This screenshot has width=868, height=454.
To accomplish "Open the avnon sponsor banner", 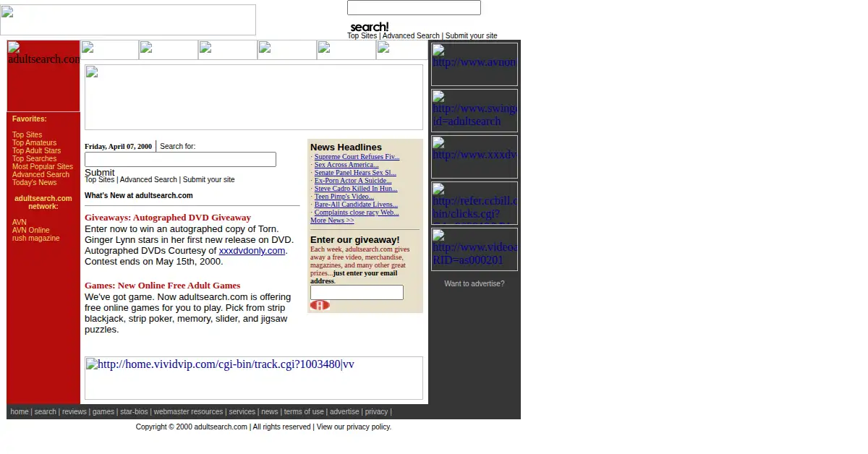I will (475, 64).
